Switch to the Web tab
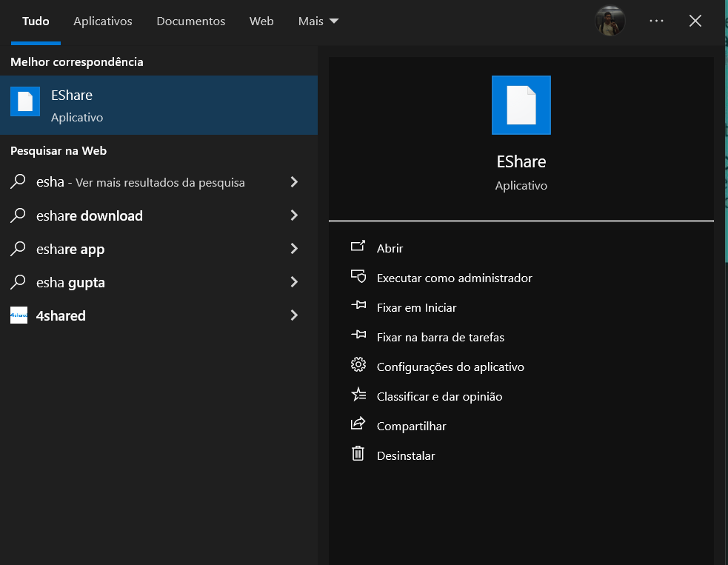The width and height of the screenshot is (728, 565). [x=261, y=21]
